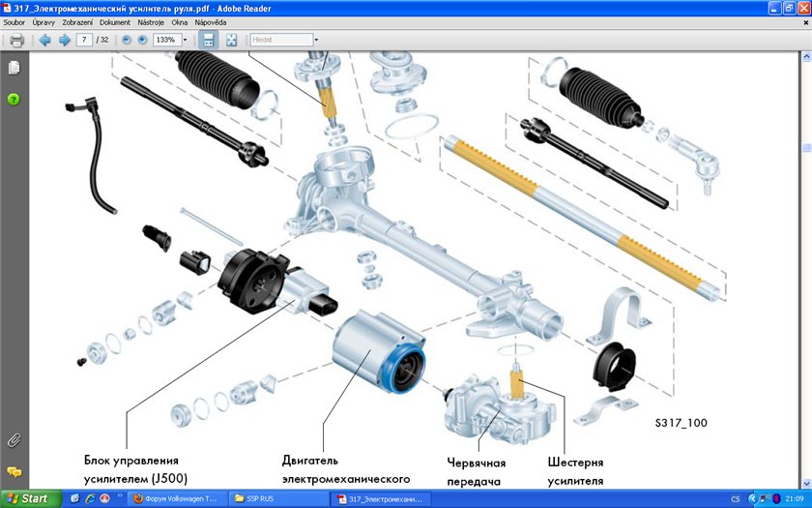Toggle full-page fit view icon
This screenshot has height=508, width=812.
231,40
